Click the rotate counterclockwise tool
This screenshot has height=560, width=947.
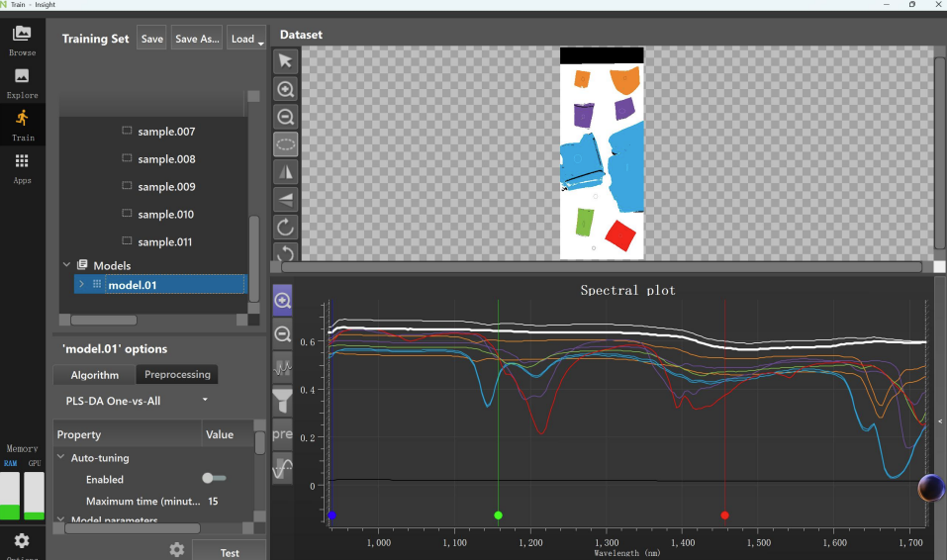[x=285, y=252]
